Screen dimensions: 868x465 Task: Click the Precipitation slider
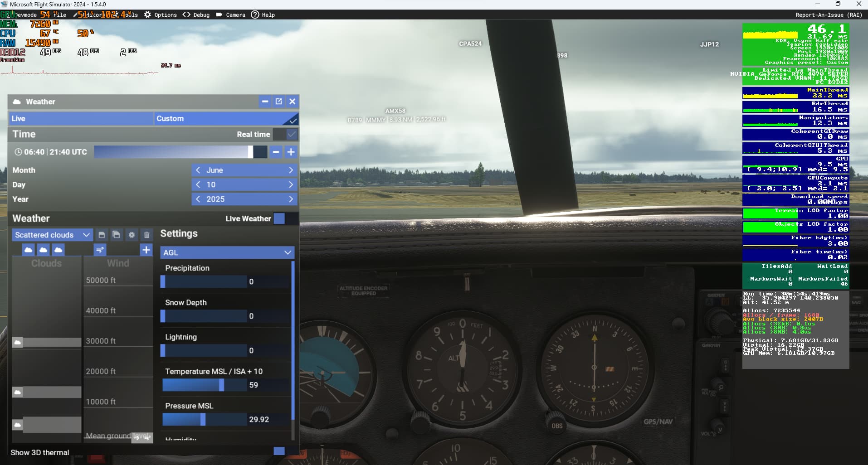[x=204, y=281]
